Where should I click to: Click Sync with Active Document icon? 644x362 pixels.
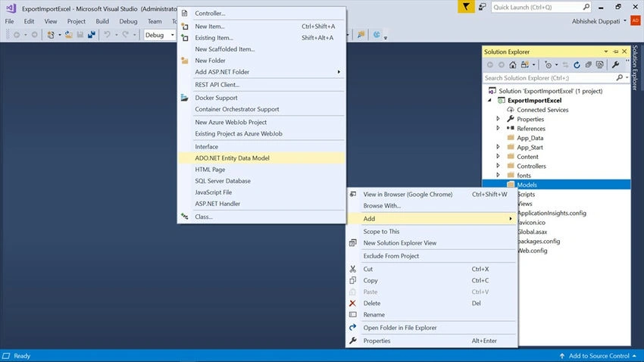tap(565, 65)
